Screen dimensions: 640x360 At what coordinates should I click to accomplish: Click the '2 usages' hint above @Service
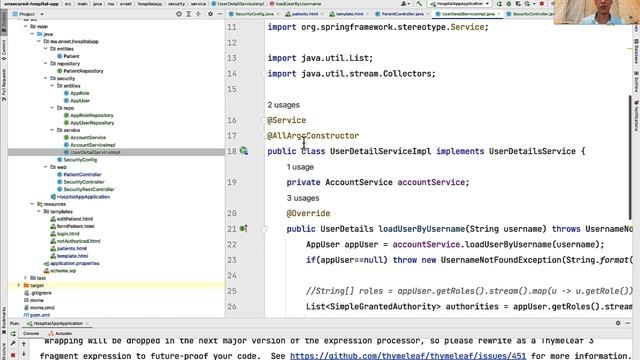[x=284, y=105]
